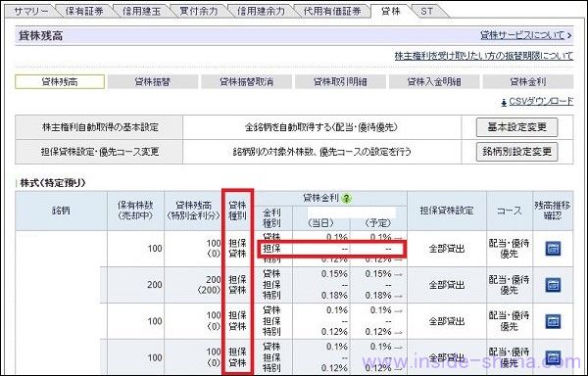Click the 保有株数 column header
588x376 pixels.
(x=135, y=211)
